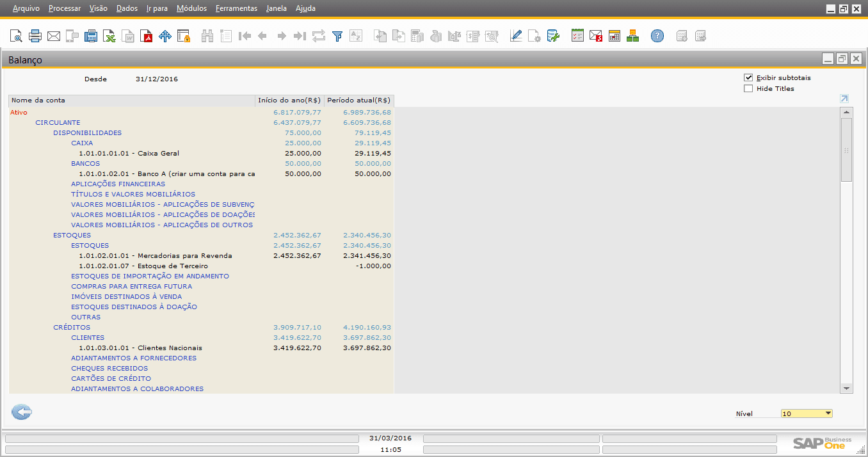
Task: Go to the next record arrow
Action: point(282,36)
